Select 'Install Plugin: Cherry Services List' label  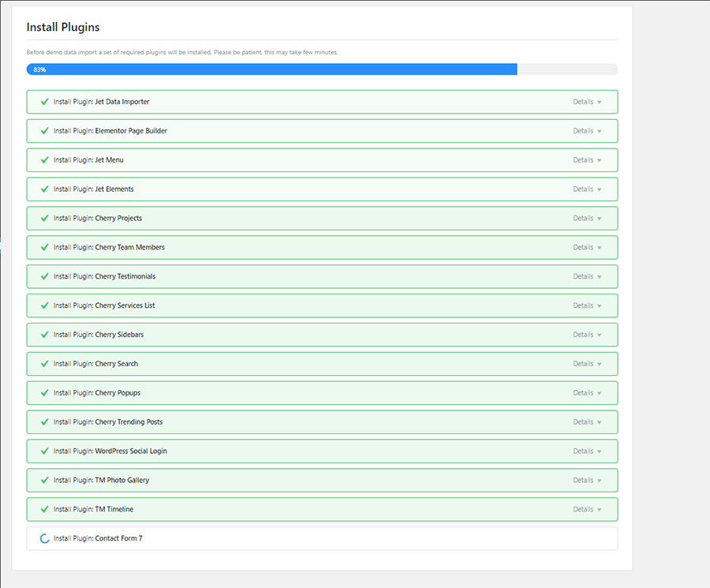[104, 305]
